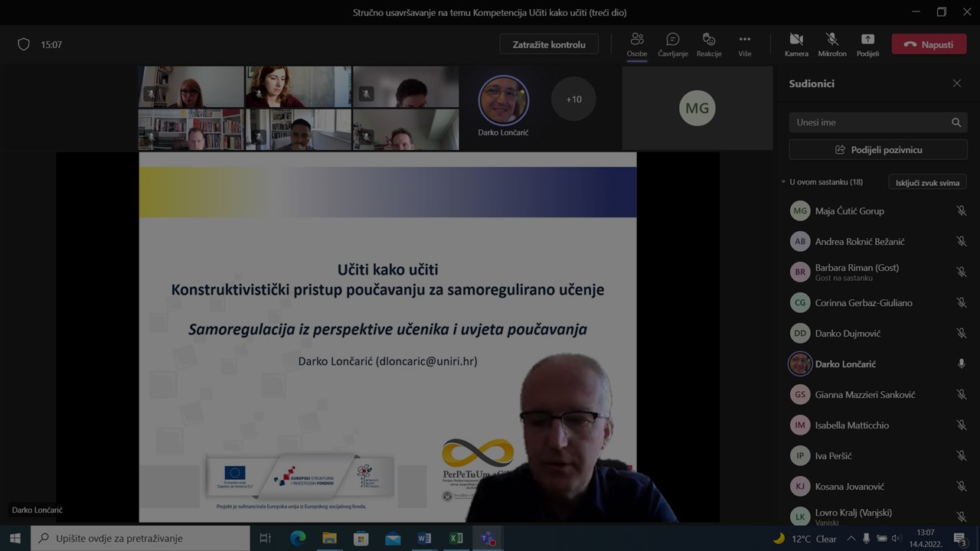The height and width of the screenshot is (551, 980).
Task: Click the shield security icon
Action: pyautogui.click(x=24, y=44)
